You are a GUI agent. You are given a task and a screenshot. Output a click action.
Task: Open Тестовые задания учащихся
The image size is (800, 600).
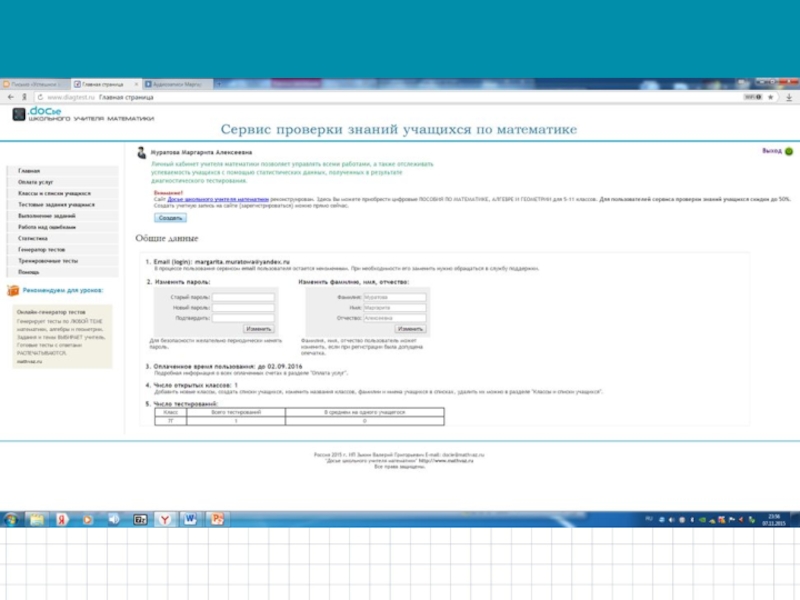click(63, 205)
